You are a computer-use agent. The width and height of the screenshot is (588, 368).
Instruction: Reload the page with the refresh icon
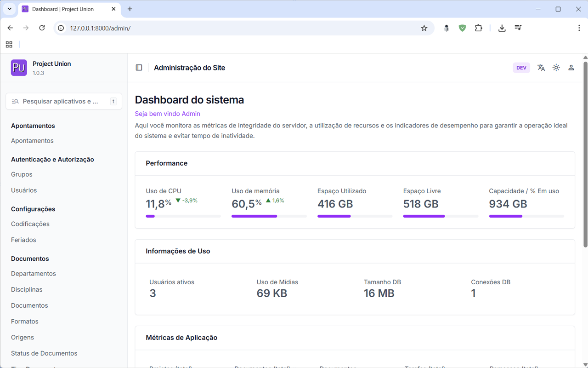(x=42, y=28)
